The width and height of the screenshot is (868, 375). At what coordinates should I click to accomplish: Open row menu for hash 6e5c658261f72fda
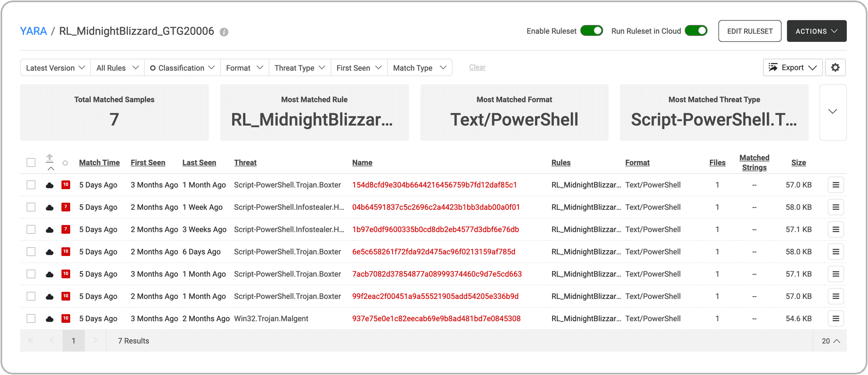[836, 252]
